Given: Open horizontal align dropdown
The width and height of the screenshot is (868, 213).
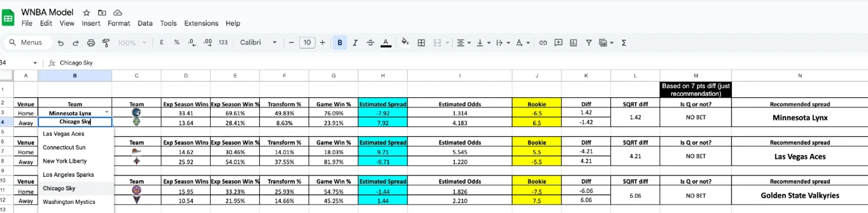Looking at the screenshot, I should [463, 42].
